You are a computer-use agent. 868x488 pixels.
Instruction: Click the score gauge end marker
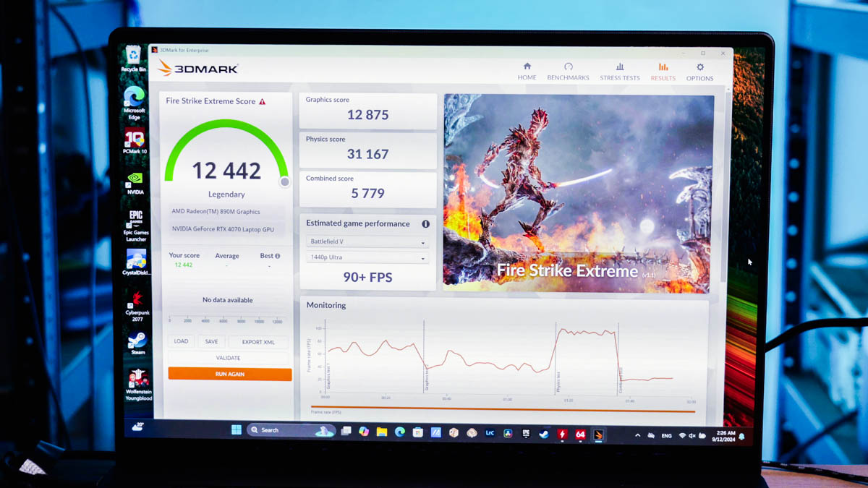tap(285, 182)
